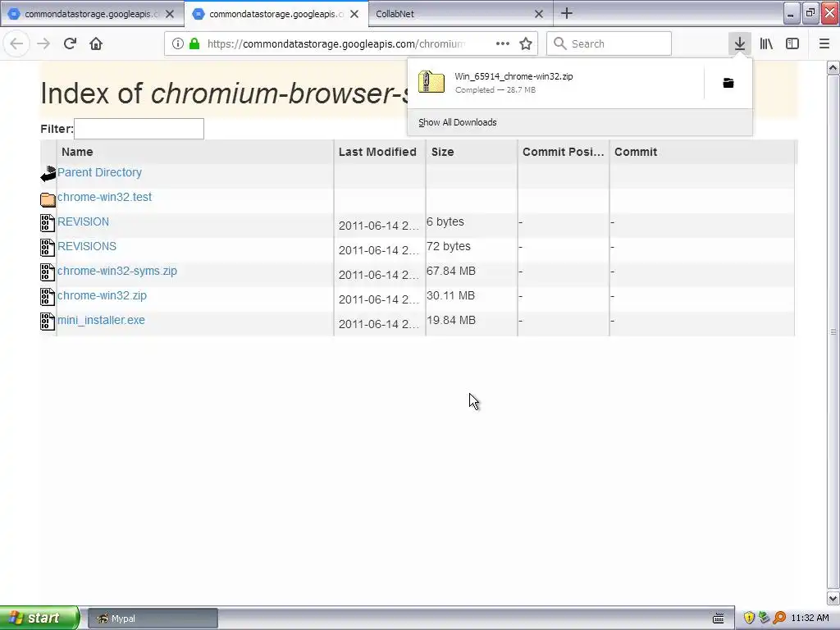Click the Commit Posi... column header
Image resolution: width=840 pixels, height=630 pixels.
[563, 152]
